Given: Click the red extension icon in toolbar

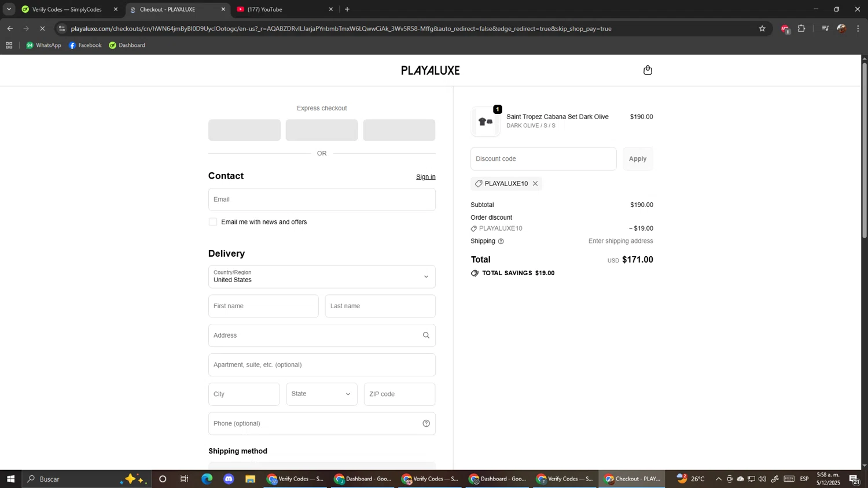Looking at the screenshot, I should click(x=785, y=29).
